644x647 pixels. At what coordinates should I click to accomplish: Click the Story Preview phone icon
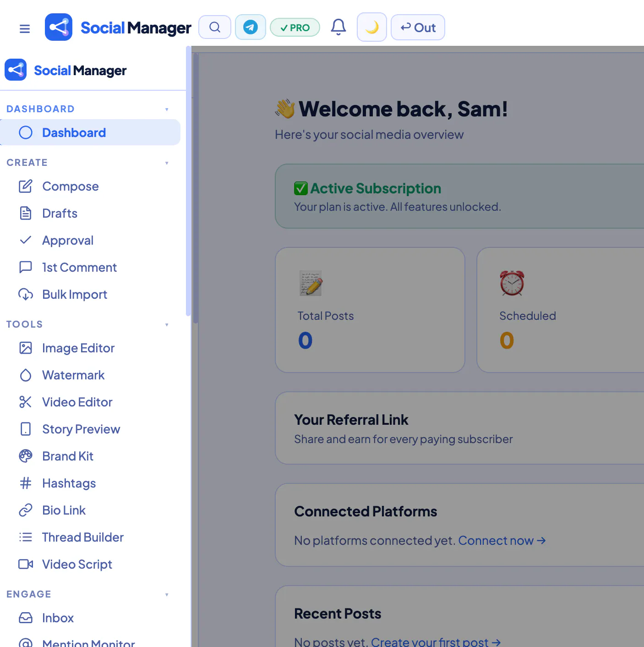point(26,429)
